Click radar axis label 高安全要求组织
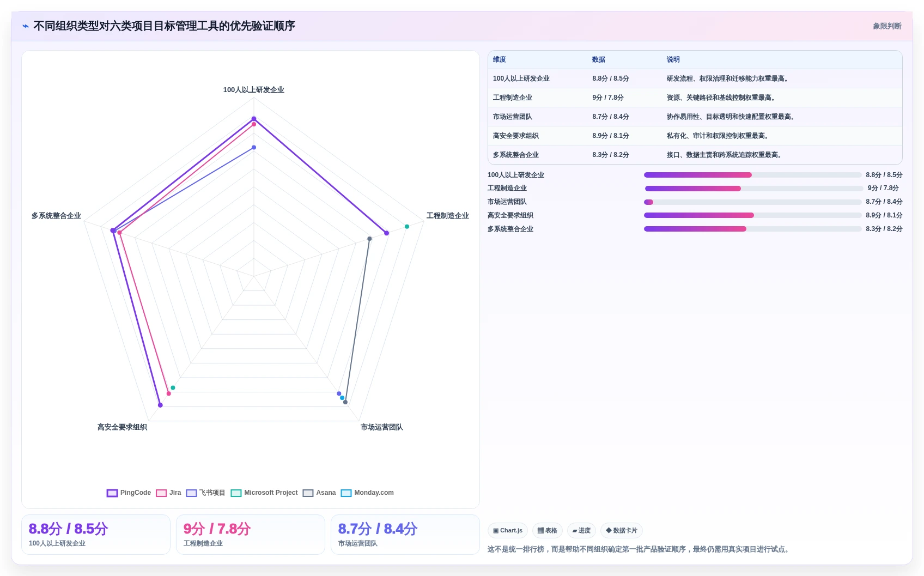924x576 pixels. click(x=122, y=427)
